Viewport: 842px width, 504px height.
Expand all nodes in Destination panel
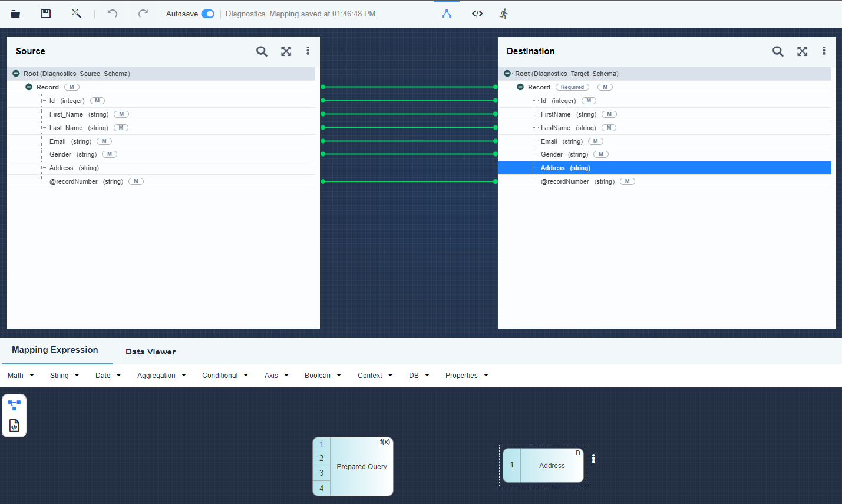802,51
